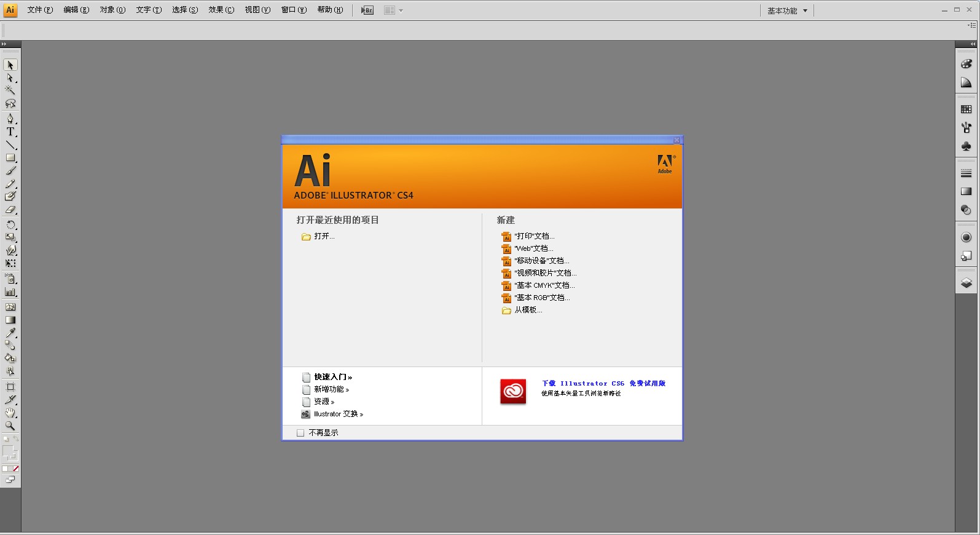Viewport: 980px width, 535px height.
Task: Select the Blend tool
Action: tap(10, 346)
